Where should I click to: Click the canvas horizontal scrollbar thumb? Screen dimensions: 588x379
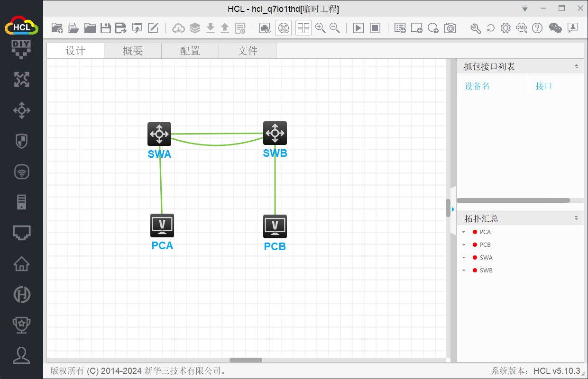point(246,360)
